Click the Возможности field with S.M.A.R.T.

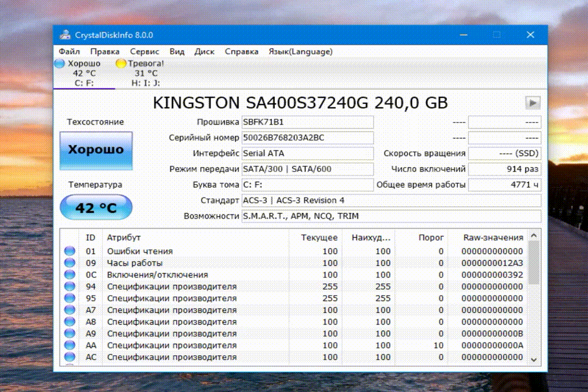point(391,217)
